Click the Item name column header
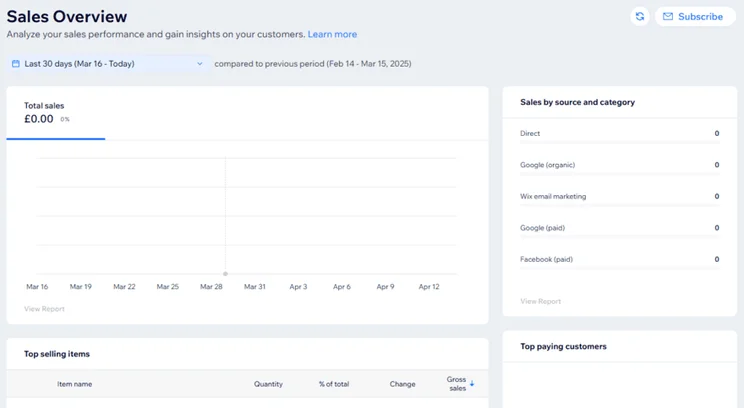Viewport: 744px width, 408px height. pos(74,384)
